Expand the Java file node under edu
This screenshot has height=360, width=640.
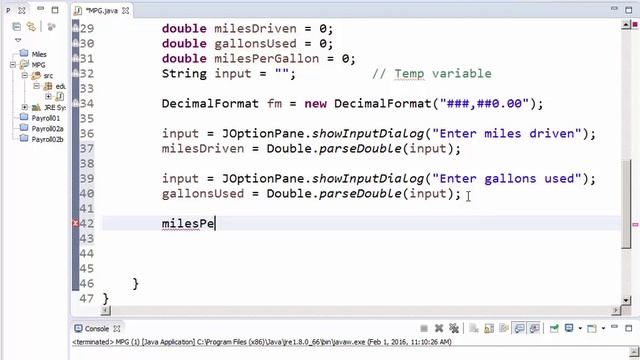point(48,97)
